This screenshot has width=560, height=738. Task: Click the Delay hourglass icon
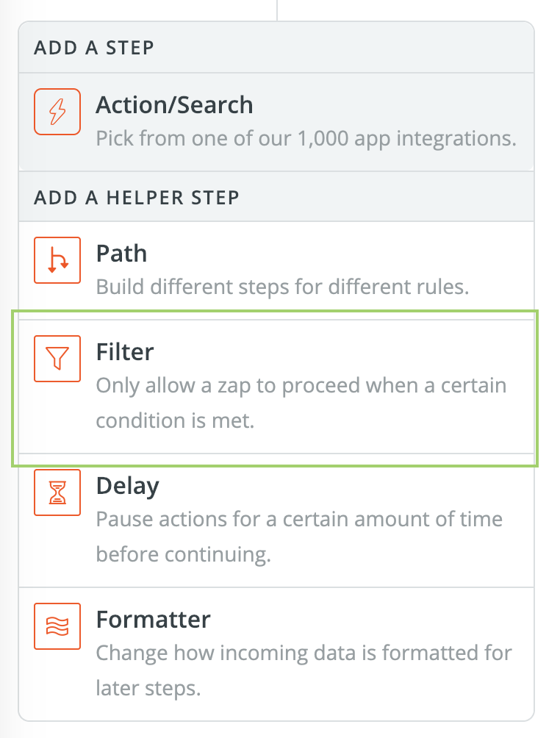[x=57, y=492]
